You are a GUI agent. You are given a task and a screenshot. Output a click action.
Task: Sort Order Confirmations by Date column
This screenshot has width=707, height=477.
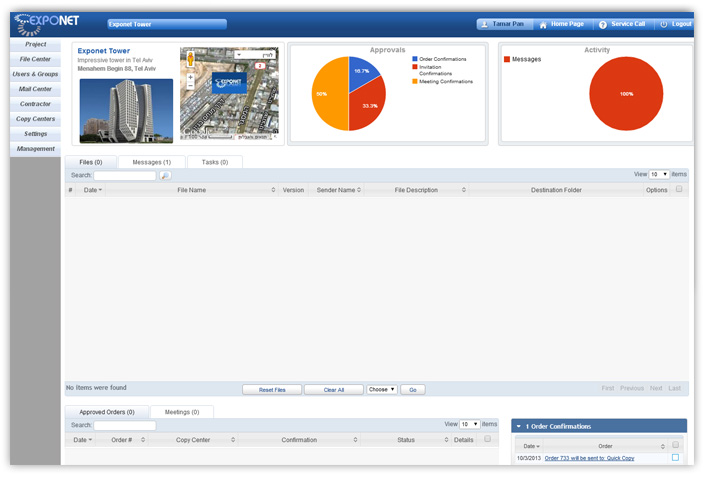tap(531, 446)
